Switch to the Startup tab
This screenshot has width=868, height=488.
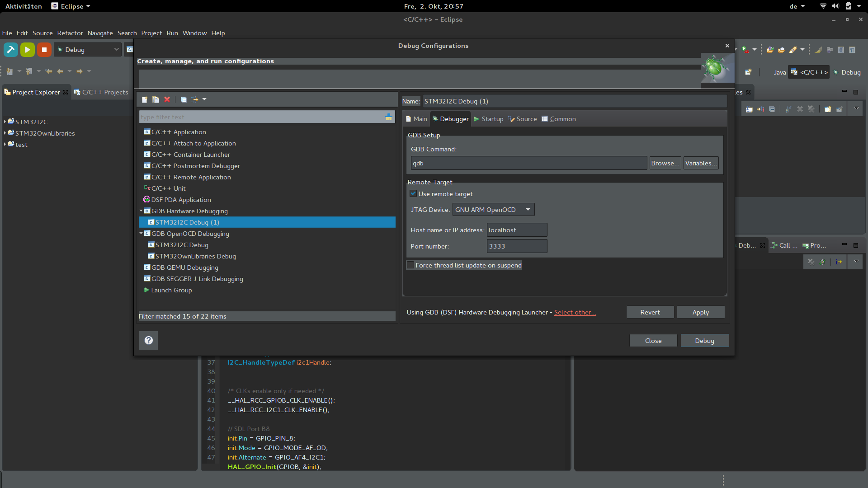[x=488, y=119]
